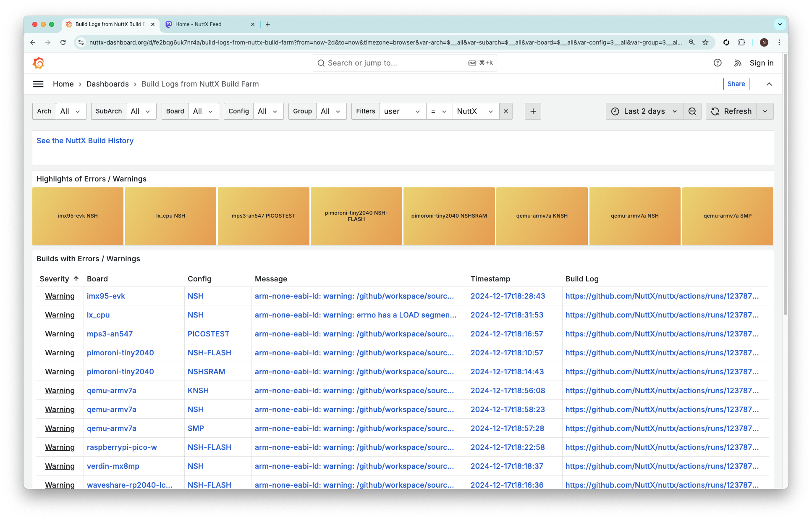Close the Build Logs browser tab
The height and width of the screenshot is (520, 812).
(x=153, y=24)
